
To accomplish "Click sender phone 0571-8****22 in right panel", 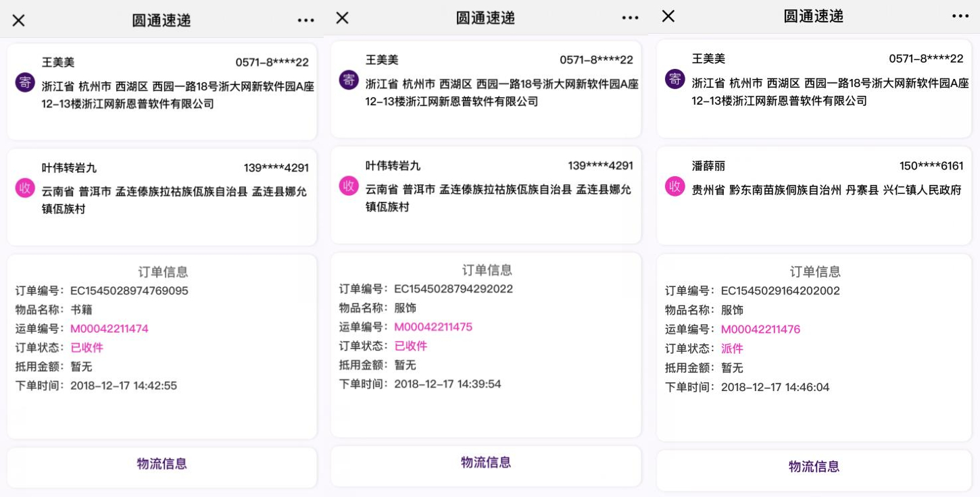I will [926, 59].
